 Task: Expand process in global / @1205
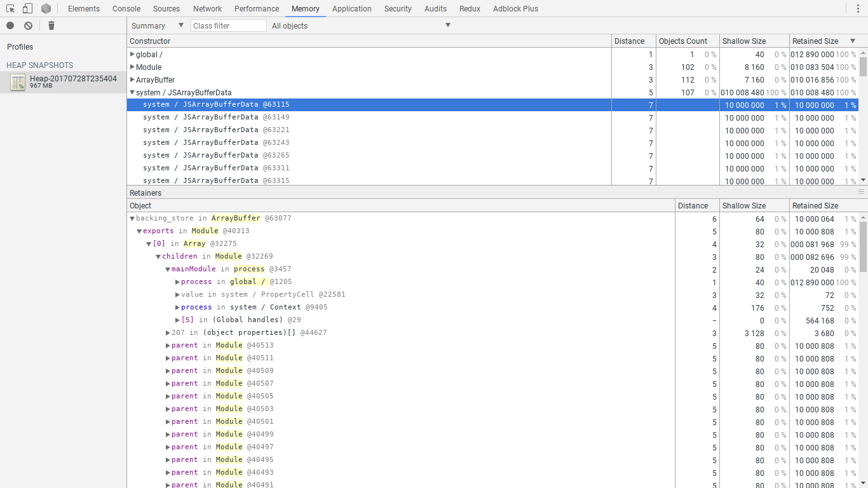[177, 281]
